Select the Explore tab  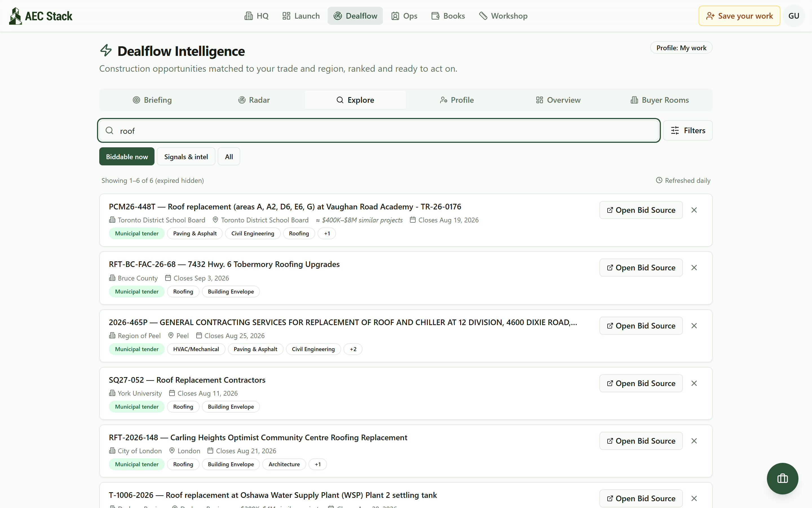coord(355,100)
